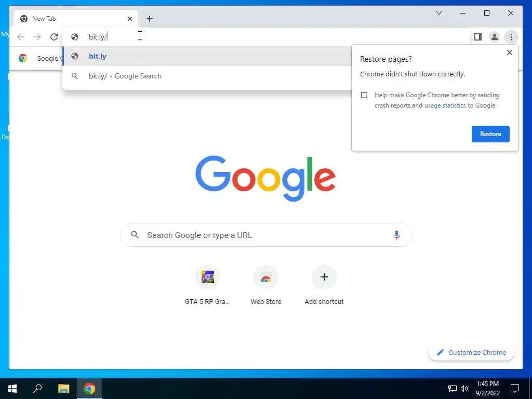Open the tab search chevron

(438, 13)
